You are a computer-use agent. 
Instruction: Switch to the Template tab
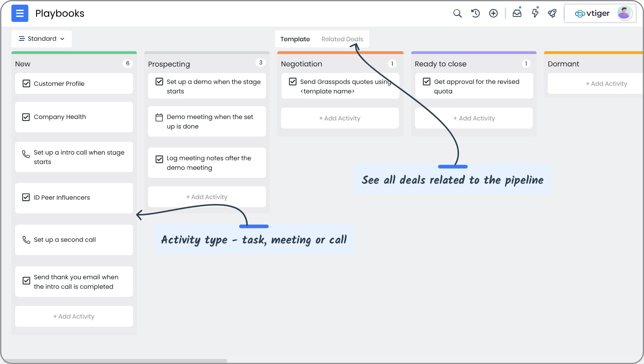coord(295,39)
